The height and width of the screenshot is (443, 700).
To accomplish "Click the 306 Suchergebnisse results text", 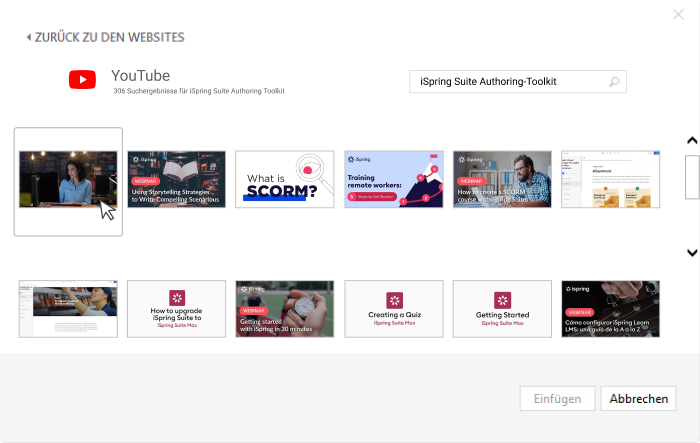I will (199, 91).
